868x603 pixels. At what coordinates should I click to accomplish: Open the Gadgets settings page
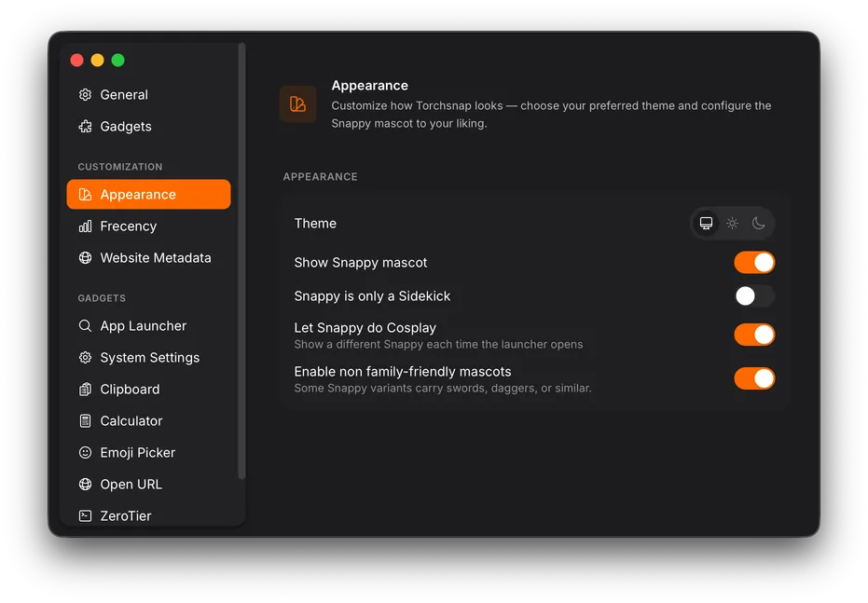tap(148, 126)
